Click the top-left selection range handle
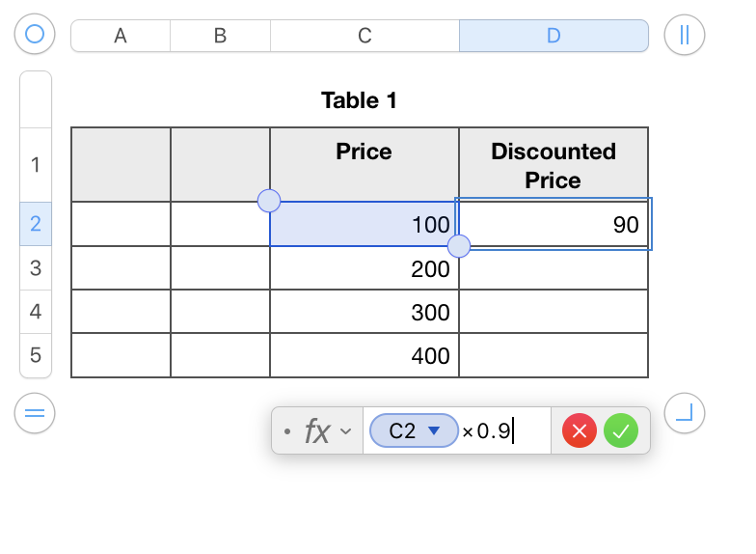 (x=269, y=201)
